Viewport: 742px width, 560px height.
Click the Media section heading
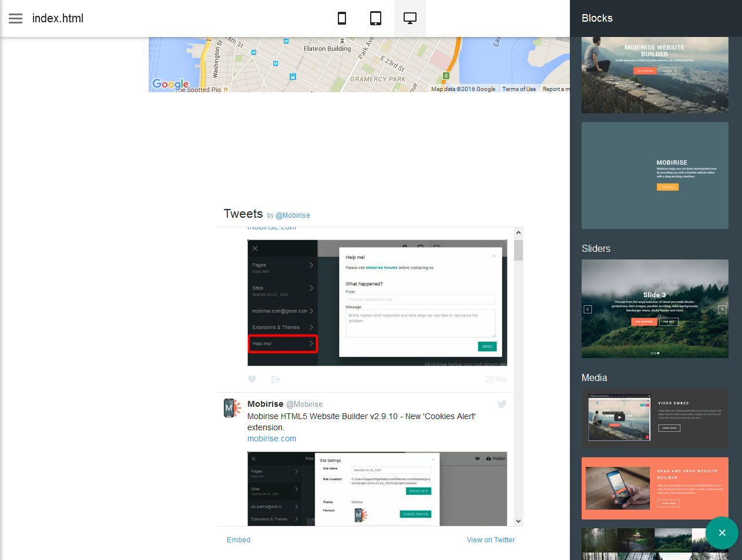[594, 377]
